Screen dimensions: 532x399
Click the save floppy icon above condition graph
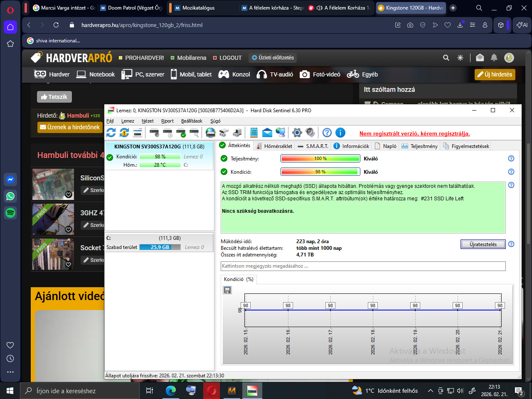[x=227, y=290]
